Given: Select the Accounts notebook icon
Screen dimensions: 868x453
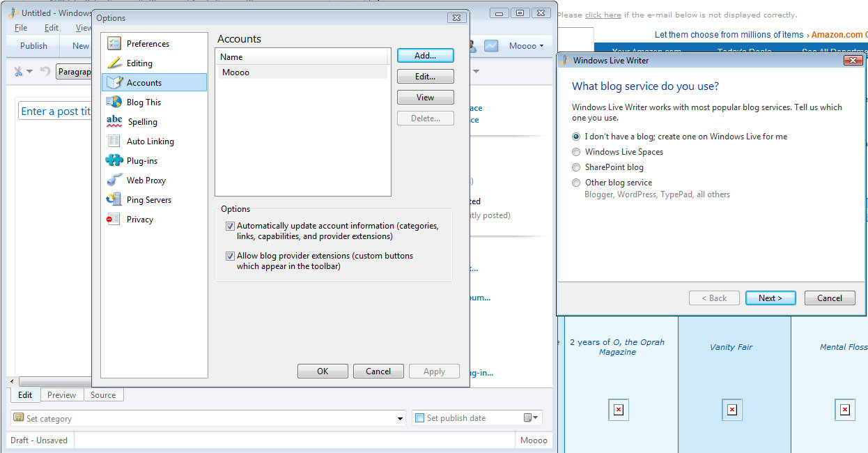Looking at the screenshot, I should click(x=114, y=82).
